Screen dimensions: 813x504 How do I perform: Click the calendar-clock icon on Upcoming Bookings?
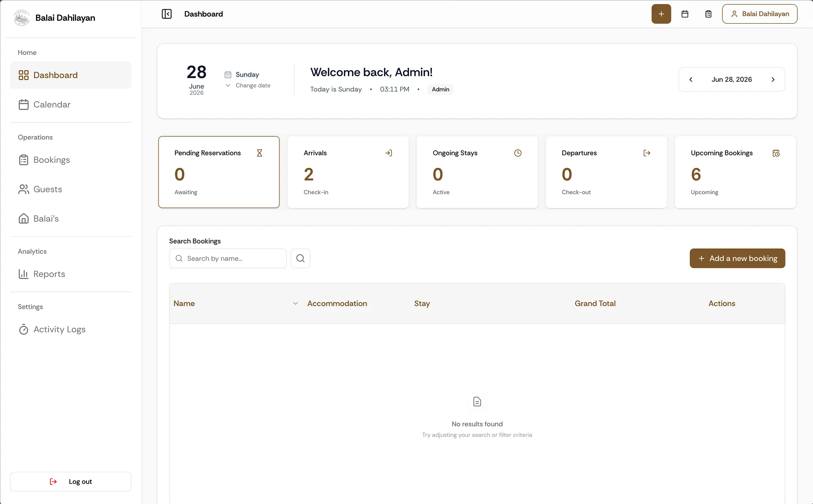click(x=776, y=153)
